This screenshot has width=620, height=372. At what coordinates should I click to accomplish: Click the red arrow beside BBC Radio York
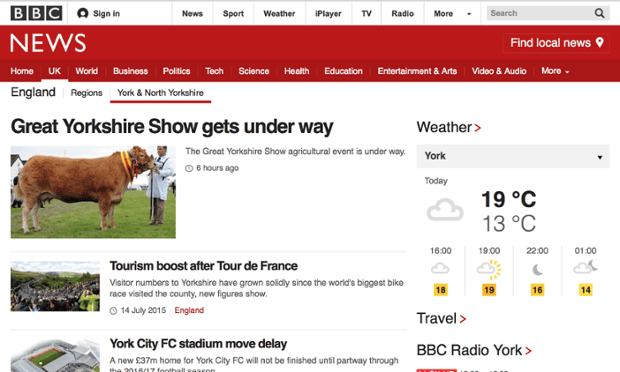pos(528,351)
